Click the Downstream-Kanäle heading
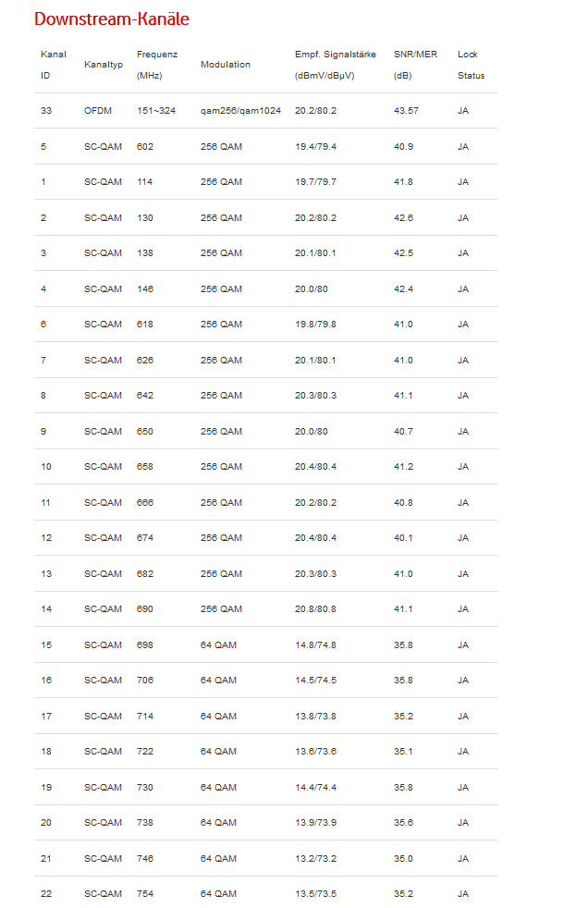Screen dimensions: 588x908 pos(111,18)
